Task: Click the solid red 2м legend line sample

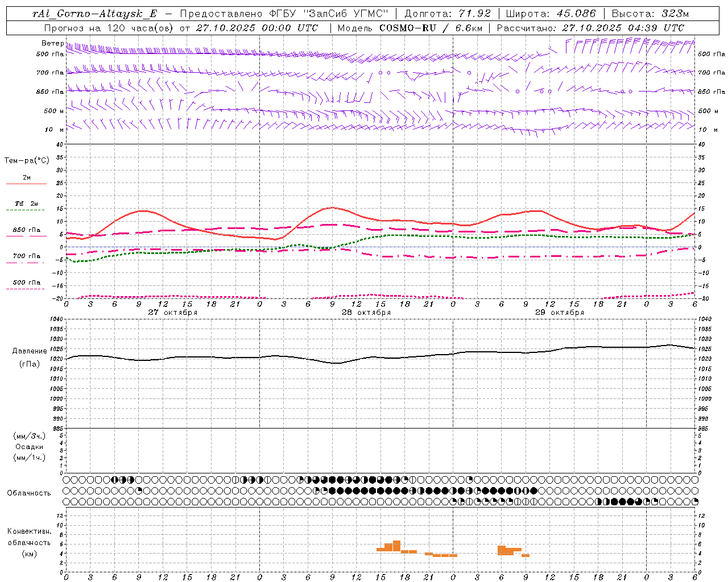Action: pos(26,184)
